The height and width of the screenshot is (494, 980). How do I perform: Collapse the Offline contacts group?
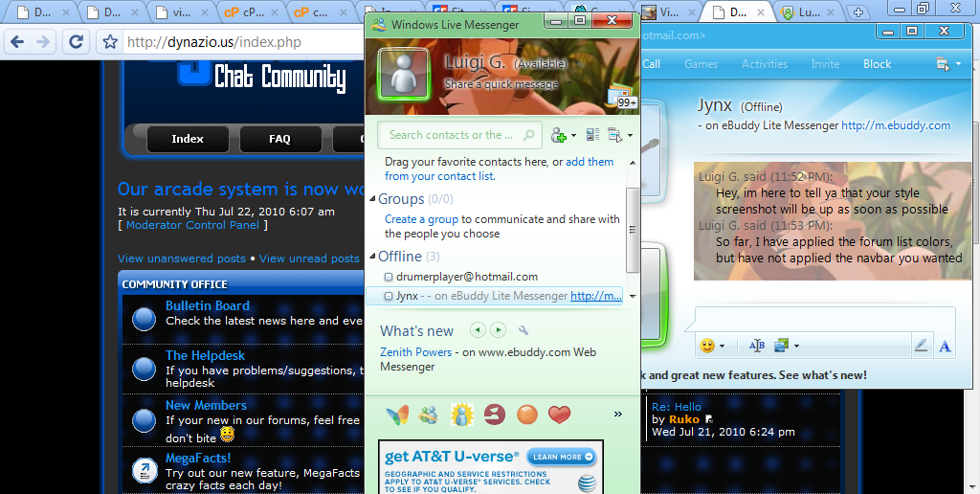(373, 257)
